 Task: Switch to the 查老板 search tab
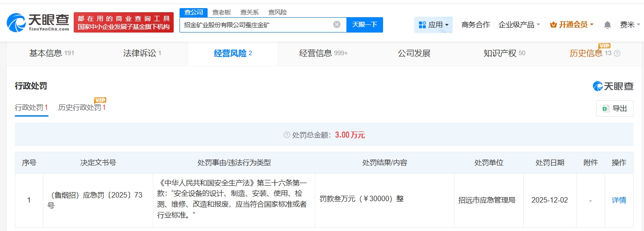click(x=222, y=12)
